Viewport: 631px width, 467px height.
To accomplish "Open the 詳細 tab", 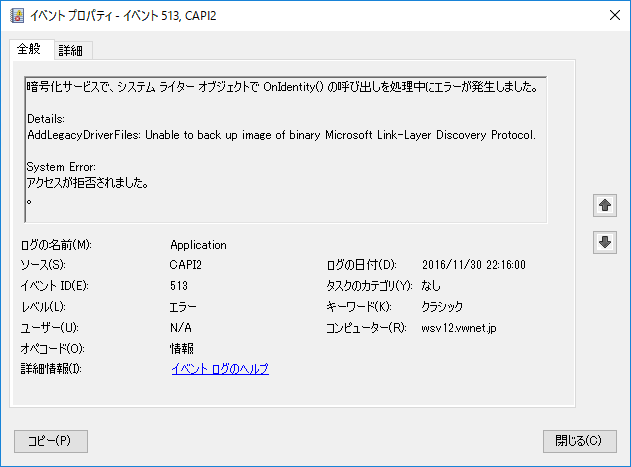I will 71,50.
